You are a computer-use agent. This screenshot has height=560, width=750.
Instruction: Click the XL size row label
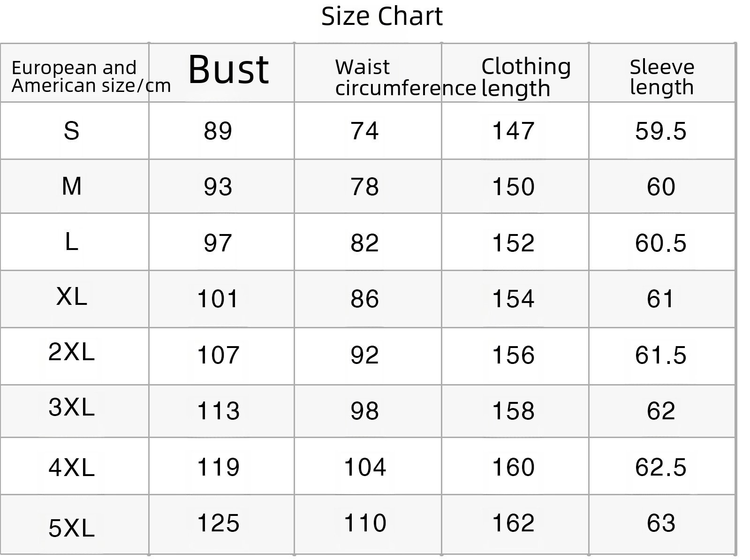coord(71,296)
